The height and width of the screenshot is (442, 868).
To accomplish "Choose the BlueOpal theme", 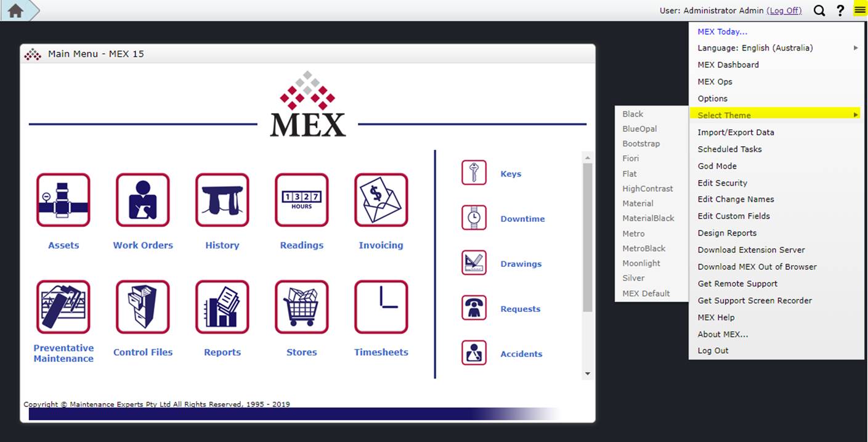I will (x=652, y=129).
